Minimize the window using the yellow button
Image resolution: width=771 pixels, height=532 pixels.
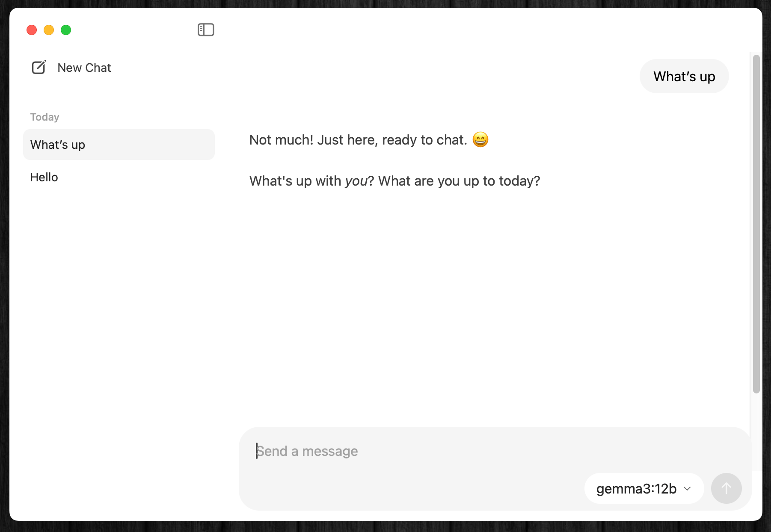[49, 30]
